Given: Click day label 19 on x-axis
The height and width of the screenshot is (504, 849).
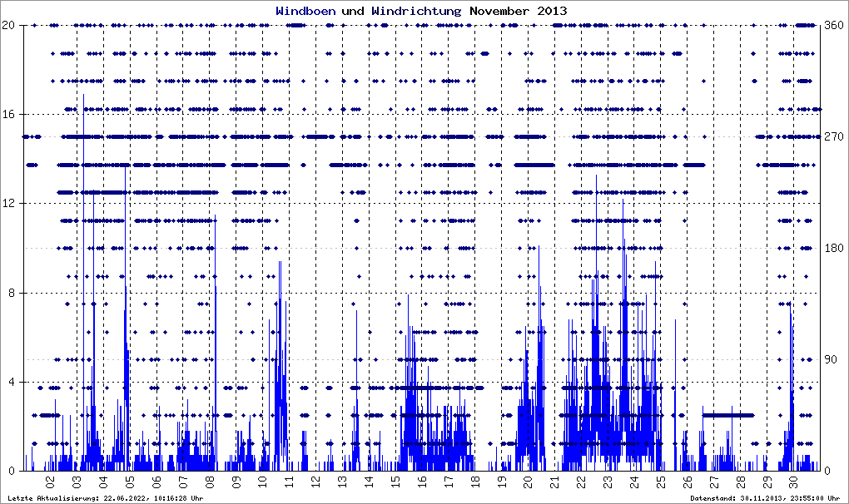Looking at the screenshot, I should click(501, 482).
